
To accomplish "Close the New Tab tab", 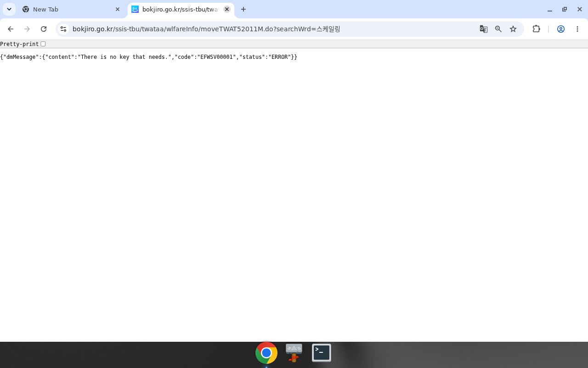I will pyautogui.click(x=118, y=9).
